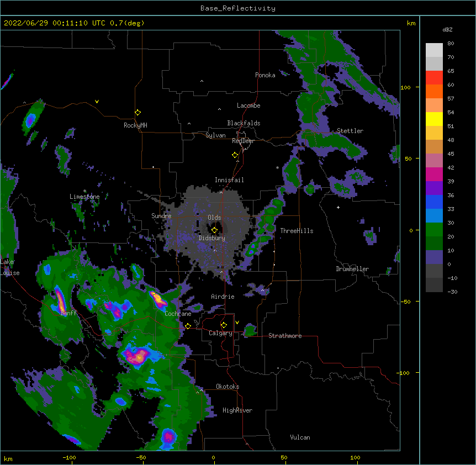Click the Olds label
The image size is (476, 465).
click(214, 218)
